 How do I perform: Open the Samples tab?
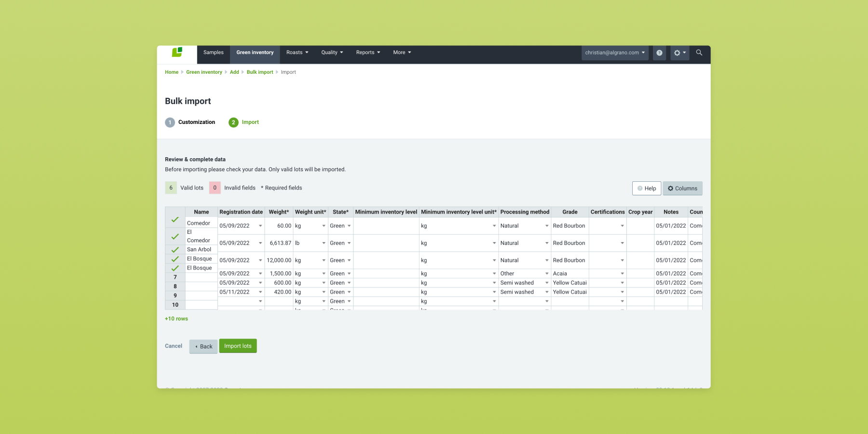point(214,53)
